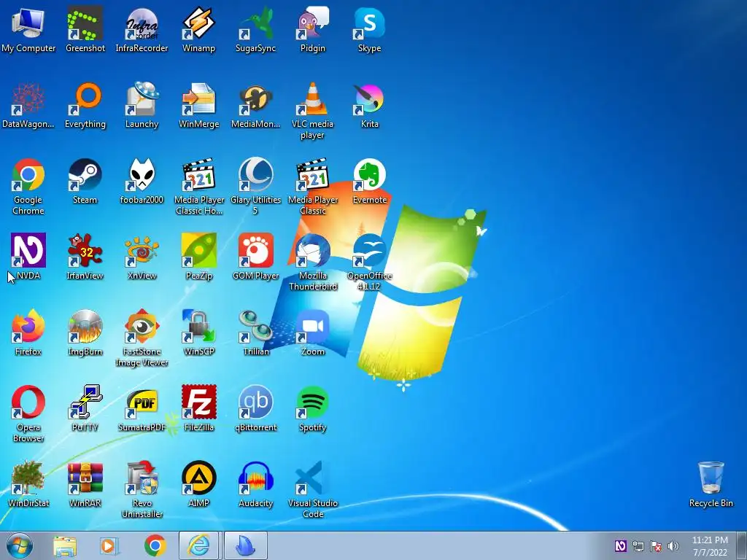Click the VLC media player cone icon
This screenshot has height=560, width=747.
pos(312,99)
